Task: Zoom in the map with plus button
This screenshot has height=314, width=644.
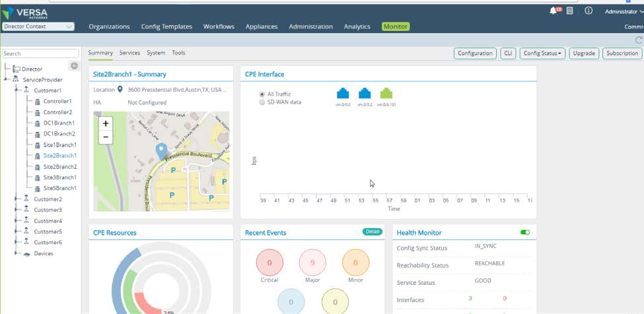Action: click(106, 123)
